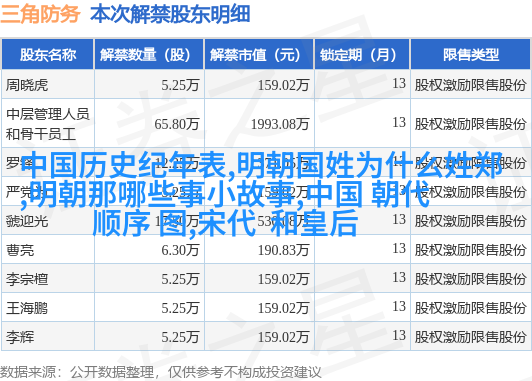Click the 锁定期（月） column header
The height and width of the screenshot is (381, 532).
click(x=362, y=55)
